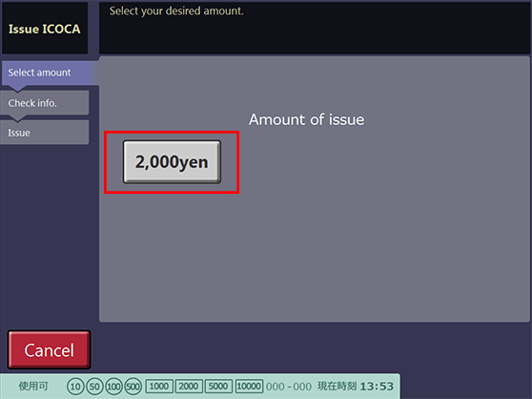Click the 2000 yen bill indicator
The height and width of the screenshot is (399, 532).
tap(189, 386)
